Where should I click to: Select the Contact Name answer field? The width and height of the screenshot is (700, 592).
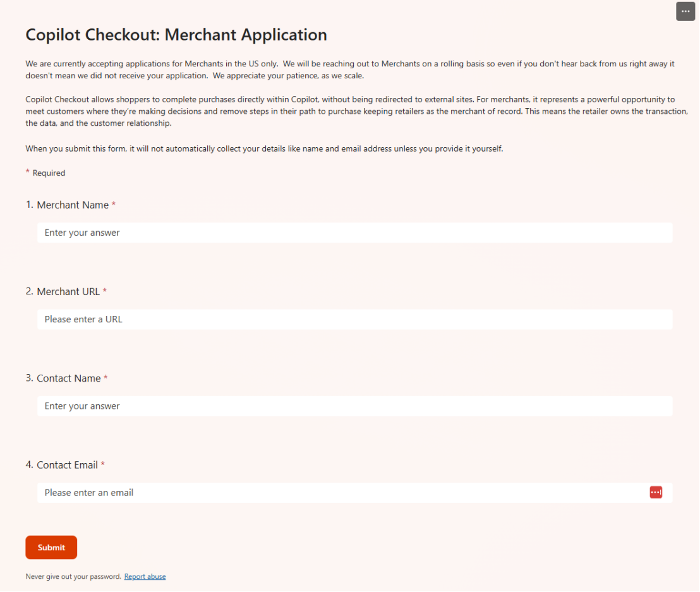click(355, 406)
